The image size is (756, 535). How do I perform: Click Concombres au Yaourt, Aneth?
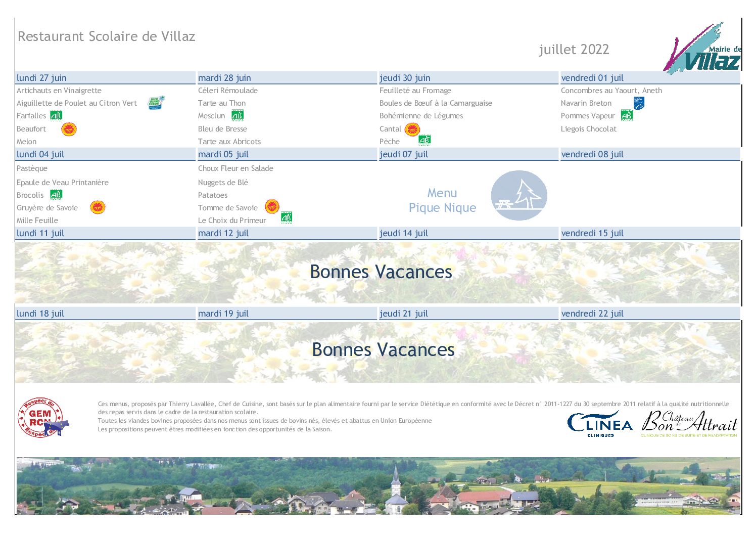pyautogui.click(x=611, y=91)
